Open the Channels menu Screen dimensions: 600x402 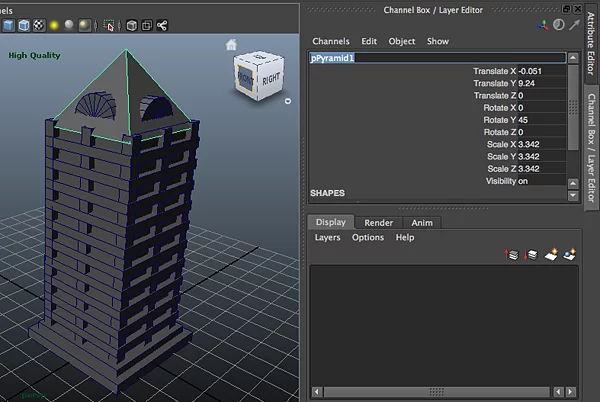331,41
